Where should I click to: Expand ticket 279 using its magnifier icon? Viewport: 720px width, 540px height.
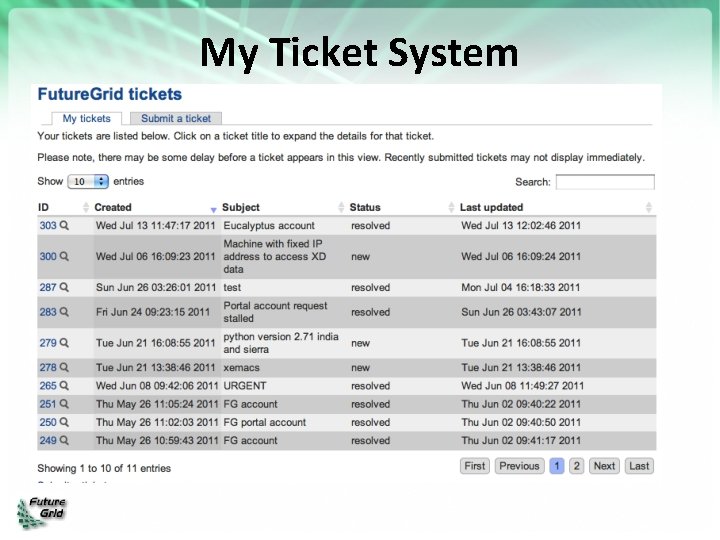tap(65, 343)
